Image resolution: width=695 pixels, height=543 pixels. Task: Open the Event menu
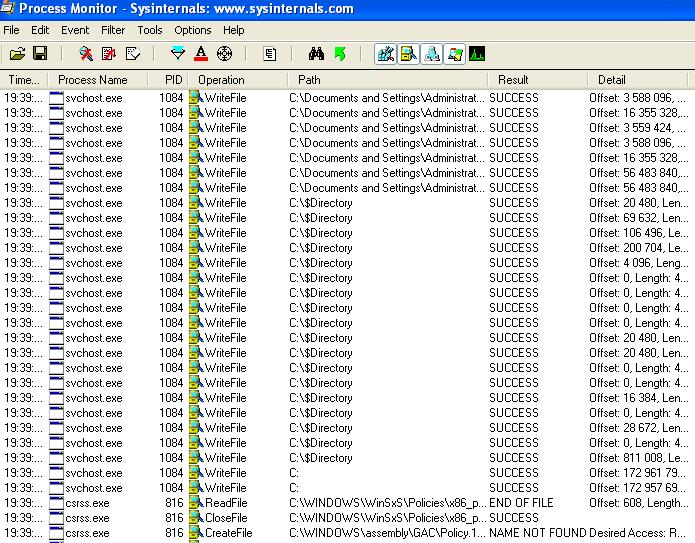[75, 30]
